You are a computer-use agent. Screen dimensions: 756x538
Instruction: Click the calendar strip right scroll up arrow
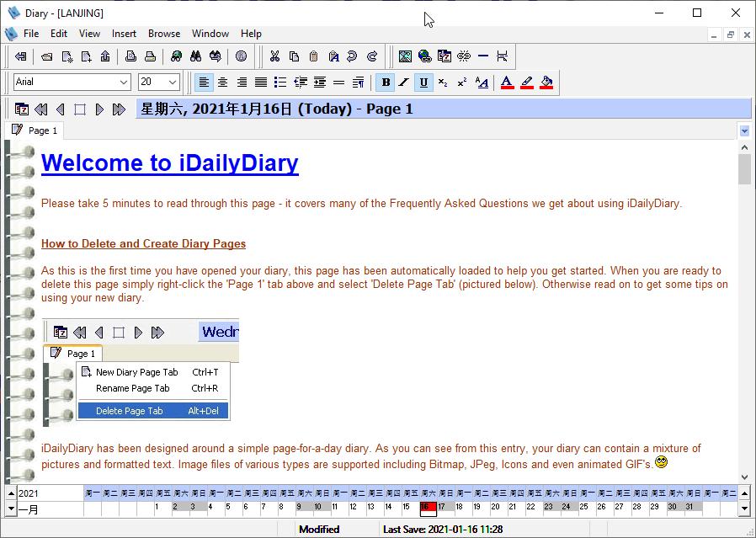click(x=744, y=493)
